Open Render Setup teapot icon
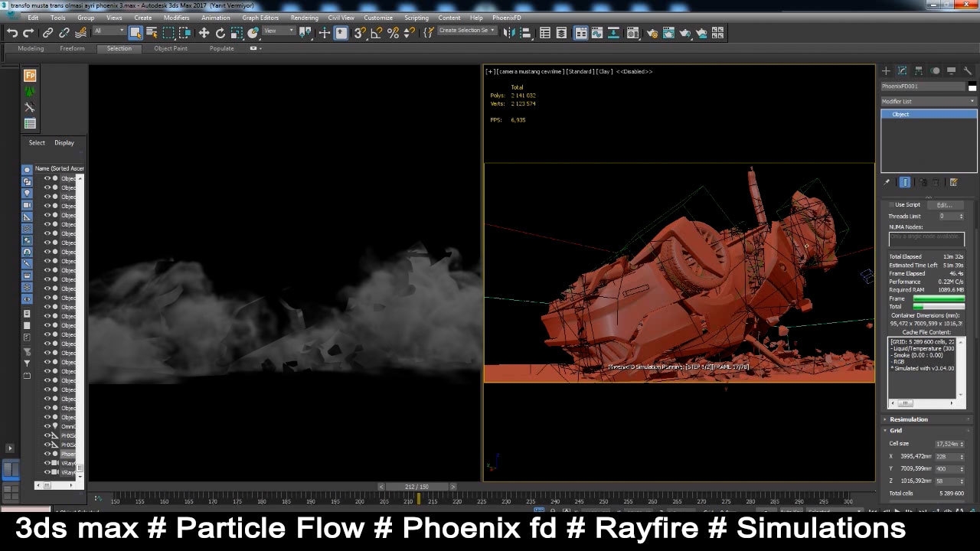 (652, 33)
